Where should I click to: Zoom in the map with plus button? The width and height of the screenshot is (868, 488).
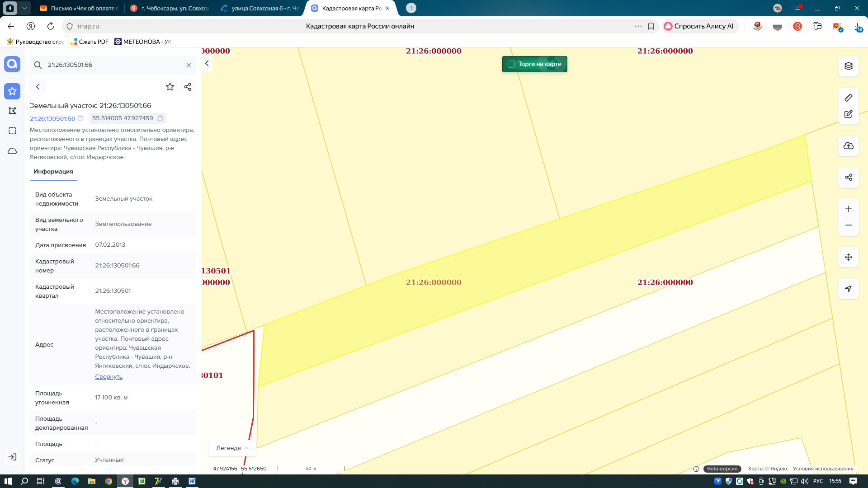(x=848, y=209)
